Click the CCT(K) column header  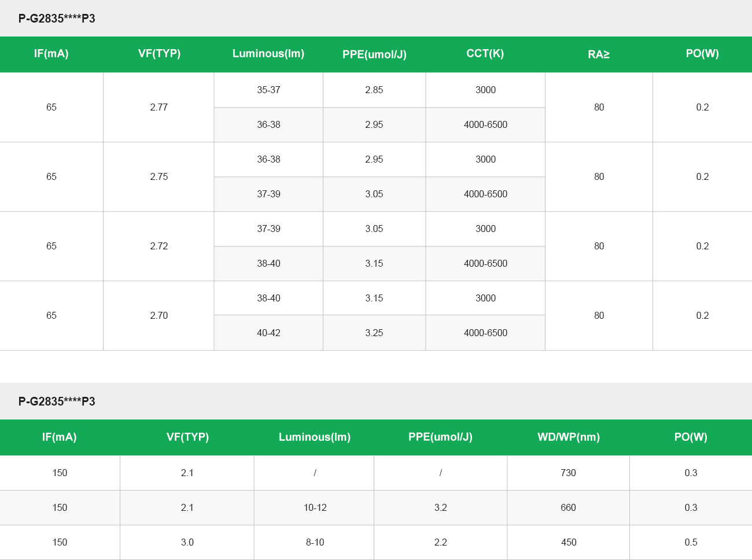click(485, 54)
